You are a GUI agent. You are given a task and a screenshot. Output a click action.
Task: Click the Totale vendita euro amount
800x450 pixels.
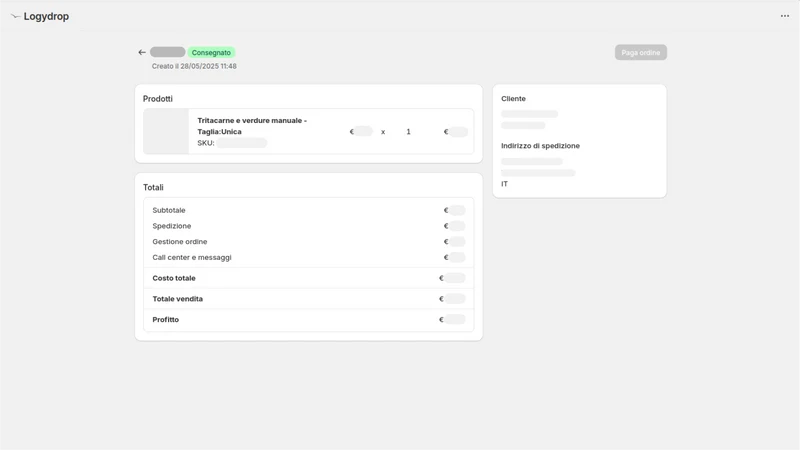tap(452, 299)
